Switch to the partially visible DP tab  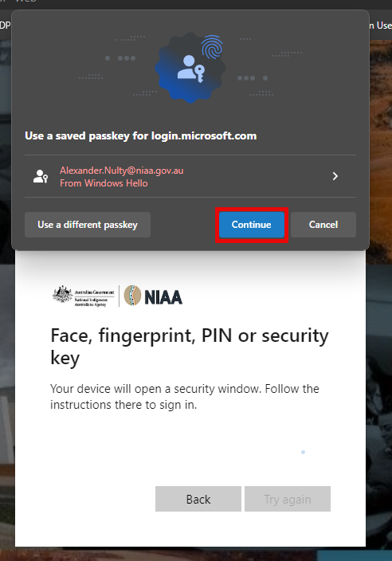click(x=5, y=25)
